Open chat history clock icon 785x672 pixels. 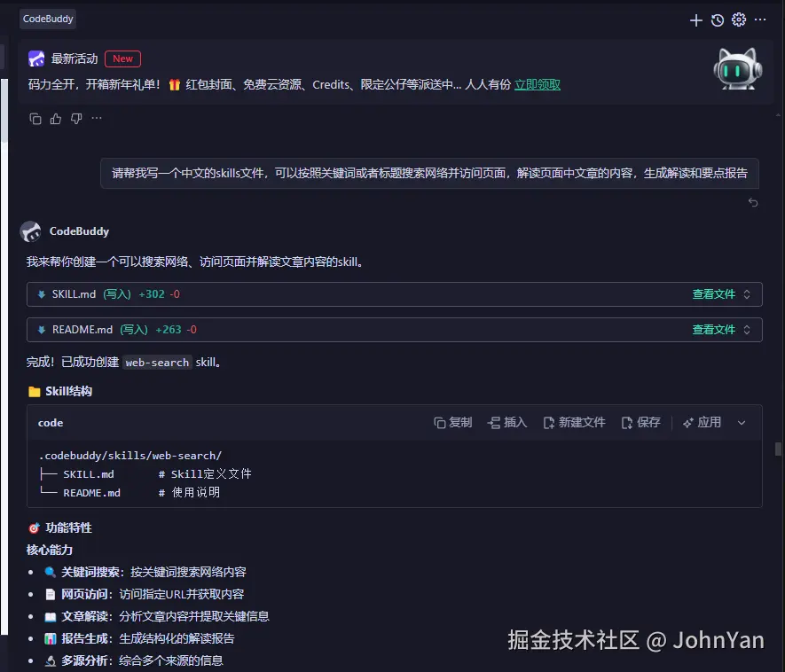pos(718,20)
